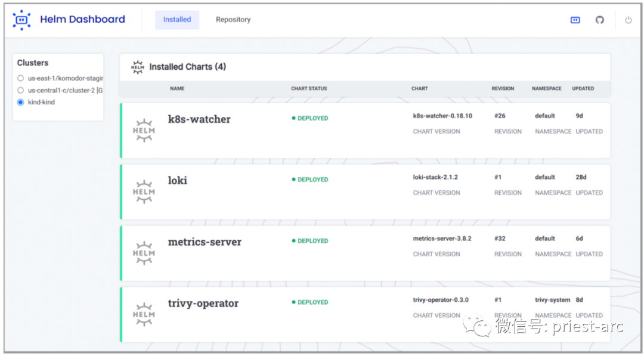Click revision #26 of k8s-watcher

500,116
